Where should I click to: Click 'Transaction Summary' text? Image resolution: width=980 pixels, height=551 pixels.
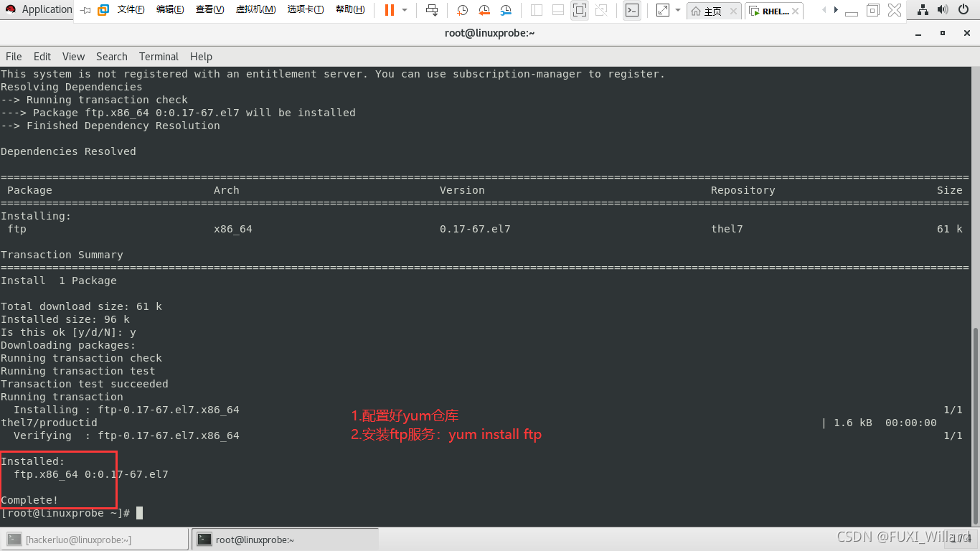62,255
